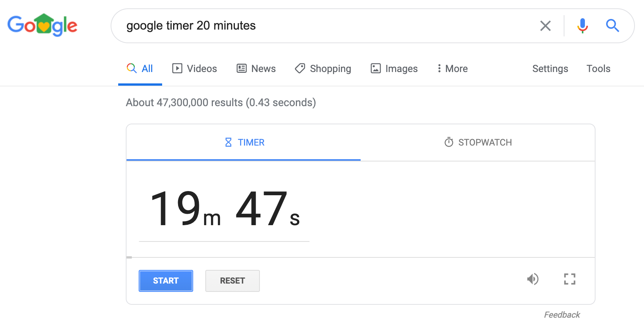The height and width of the screenshot is (326, 644).
Task: Click the Images picture icon
Action: tap(375, 69)
